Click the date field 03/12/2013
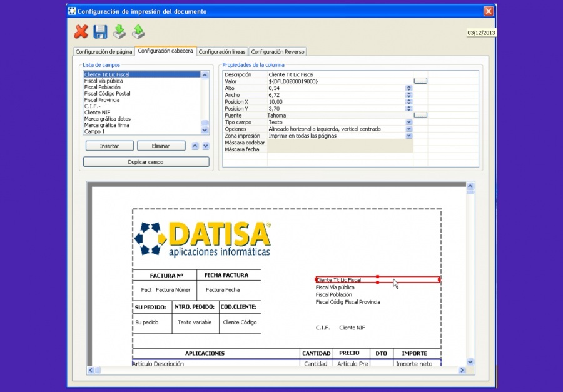This screenshot has width=563, height=392. coord(481,33)
